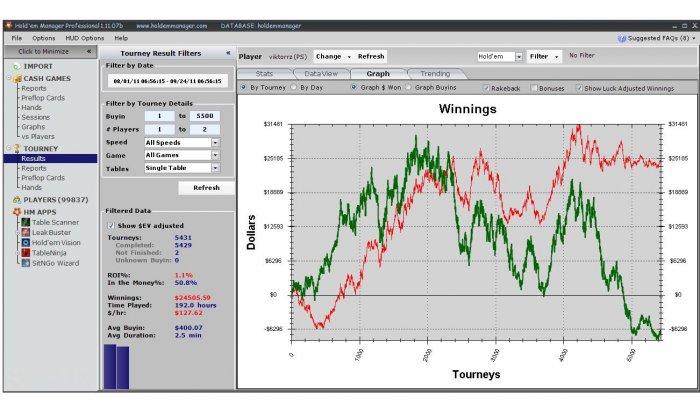Toggle Show Luck Adjusted Winnings checkbox
Viewport: 700px width, 412px height.
pos(579,88)
